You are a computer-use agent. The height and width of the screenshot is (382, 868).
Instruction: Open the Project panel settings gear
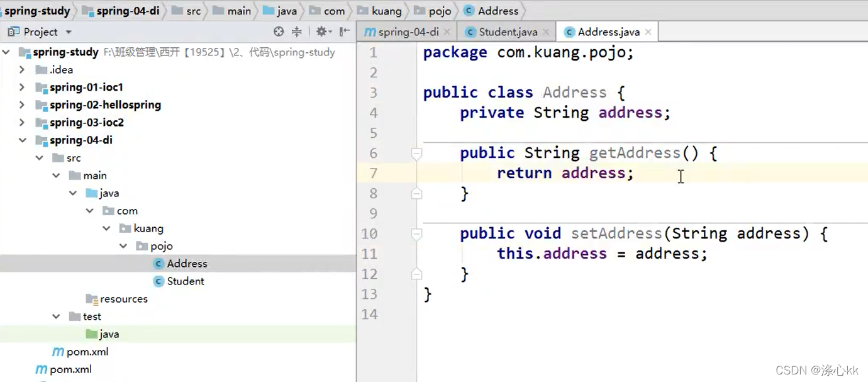tap(322, 31)
